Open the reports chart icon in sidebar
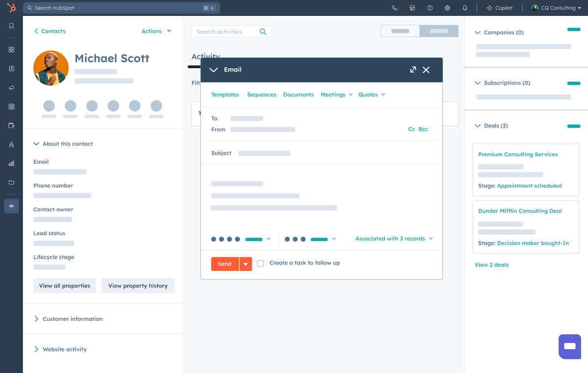 pos(11,163)
